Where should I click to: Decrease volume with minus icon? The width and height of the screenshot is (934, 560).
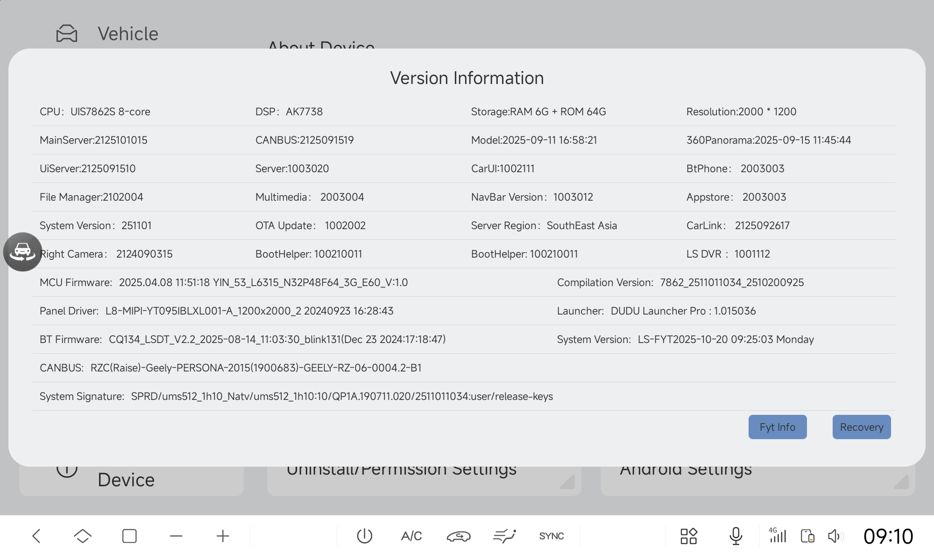click(x=176, y=536)
